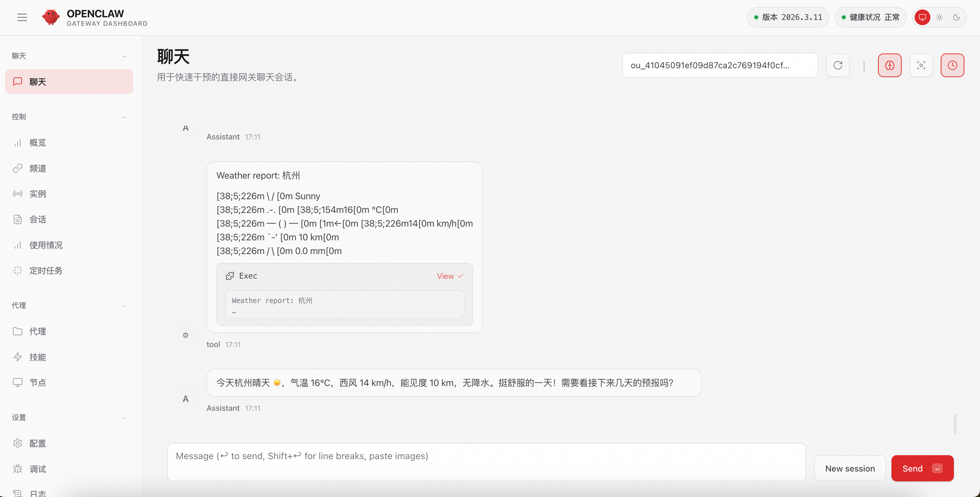
Task: Click the chat bubble icon in sidebar
Action: pos(18,82)
